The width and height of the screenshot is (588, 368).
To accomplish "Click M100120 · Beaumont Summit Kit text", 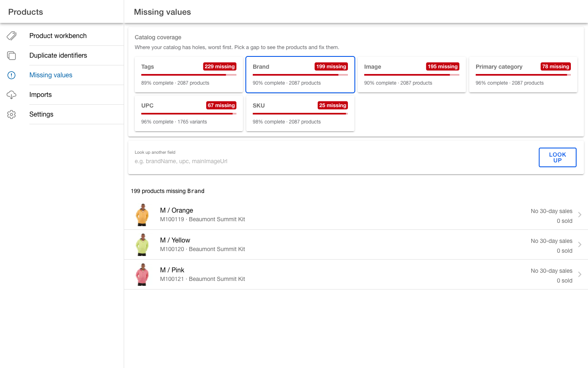I will (x=203, y=249).
